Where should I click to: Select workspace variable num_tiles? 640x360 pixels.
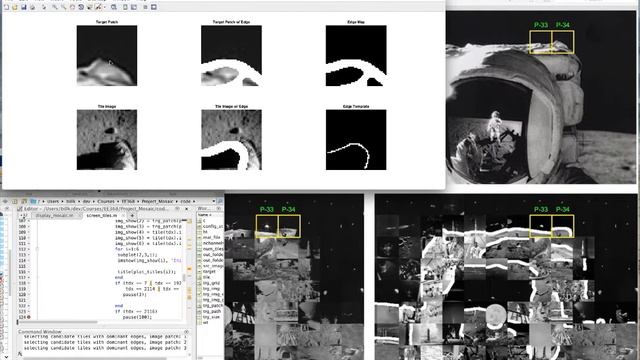(213, 248)
